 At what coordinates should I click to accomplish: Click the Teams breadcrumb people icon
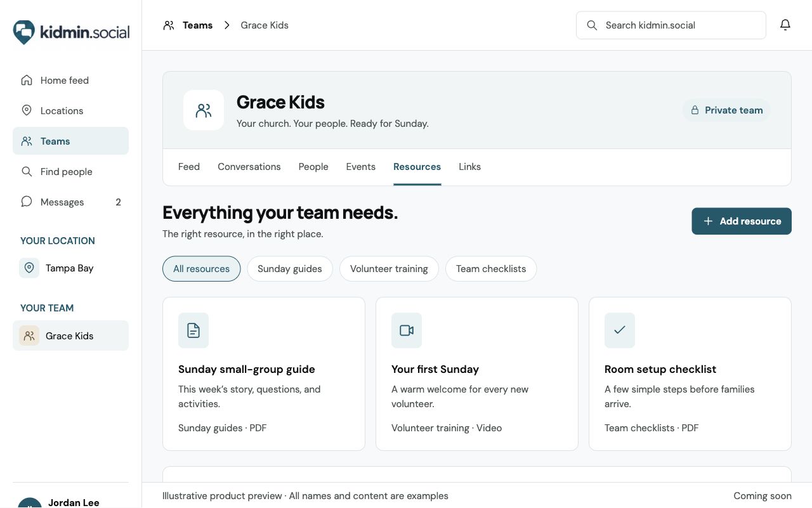(169, 25)
